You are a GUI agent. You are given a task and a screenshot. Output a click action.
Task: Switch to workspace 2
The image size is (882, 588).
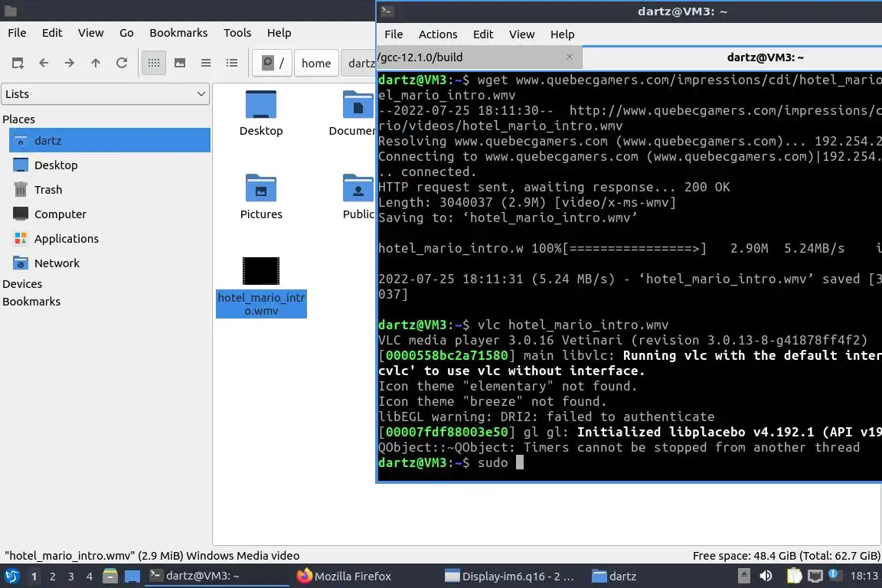(x=52, y=577)
